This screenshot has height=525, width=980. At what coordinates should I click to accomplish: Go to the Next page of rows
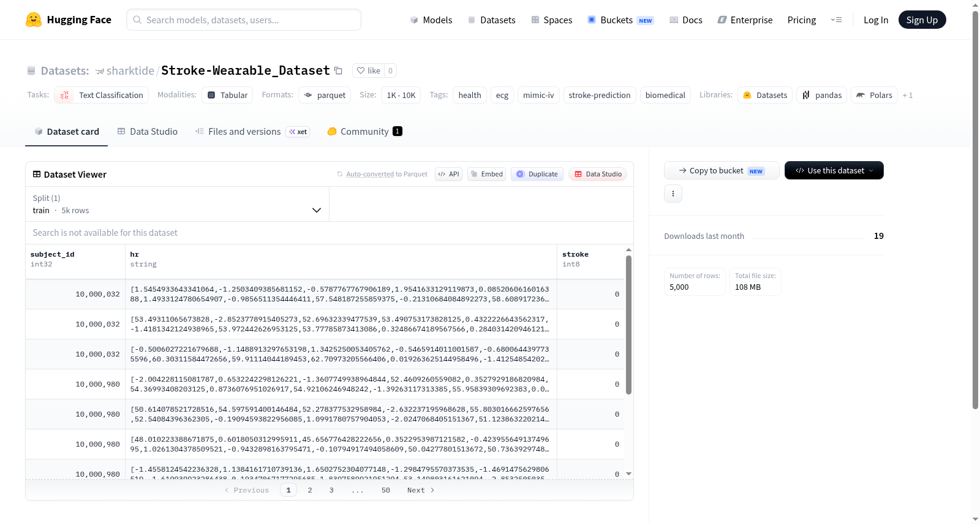coord(421,490)
